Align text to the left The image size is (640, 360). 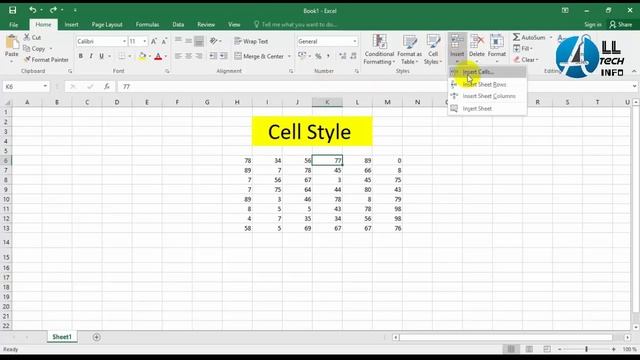[x=178, y=56]
